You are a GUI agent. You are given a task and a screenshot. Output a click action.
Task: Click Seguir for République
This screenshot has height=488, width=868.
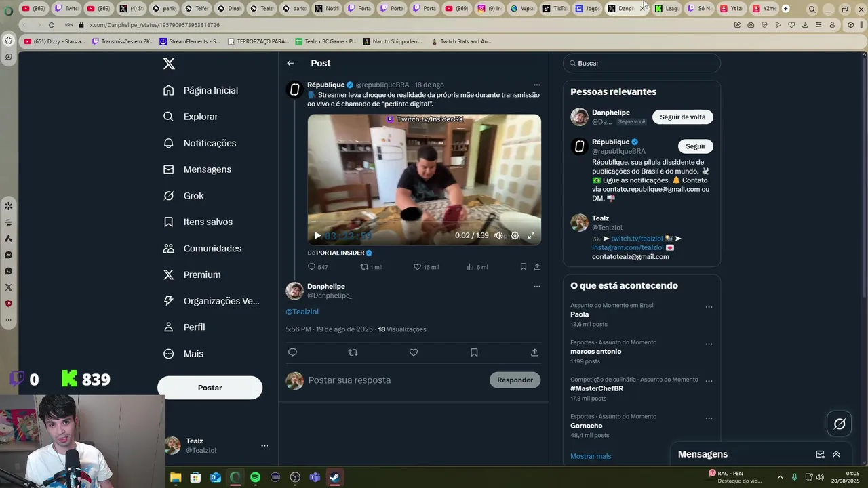click(695, 146)
